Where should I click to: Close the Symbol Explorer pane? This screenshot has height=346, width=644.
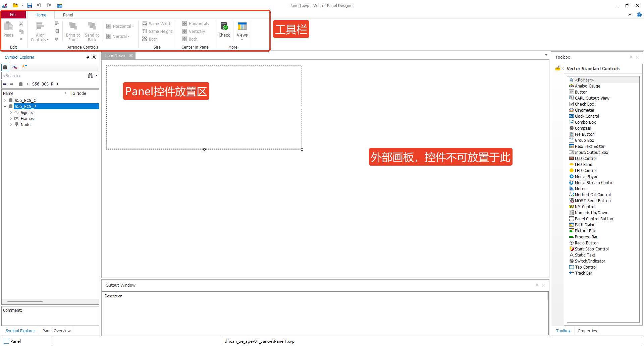click(x=94, y=57)
